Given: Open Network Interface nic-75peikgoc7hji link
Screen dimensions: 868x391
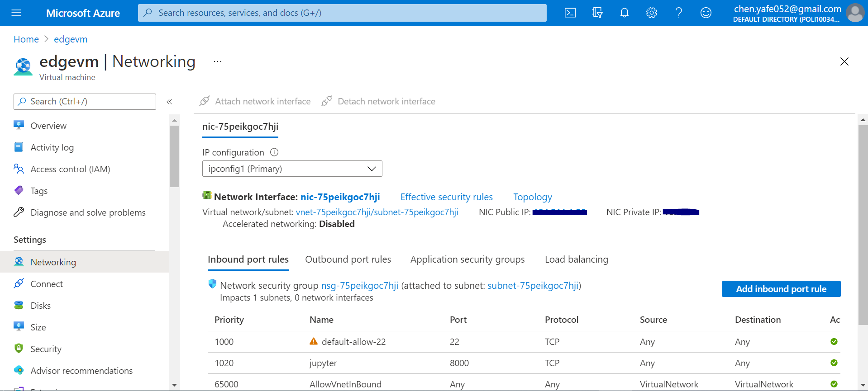Looking at the screenshot, I should click(340, 197).
